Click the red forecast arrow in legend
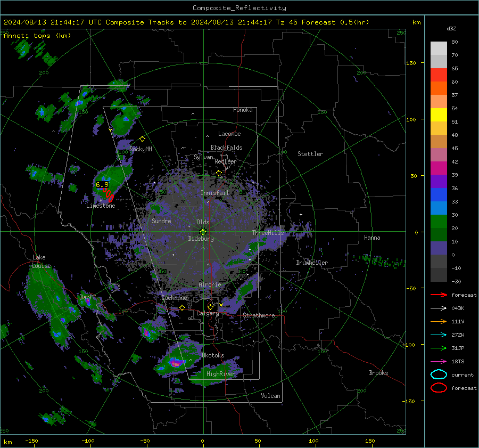The width and height of the screenshot is (479, 448). [439, 295]
